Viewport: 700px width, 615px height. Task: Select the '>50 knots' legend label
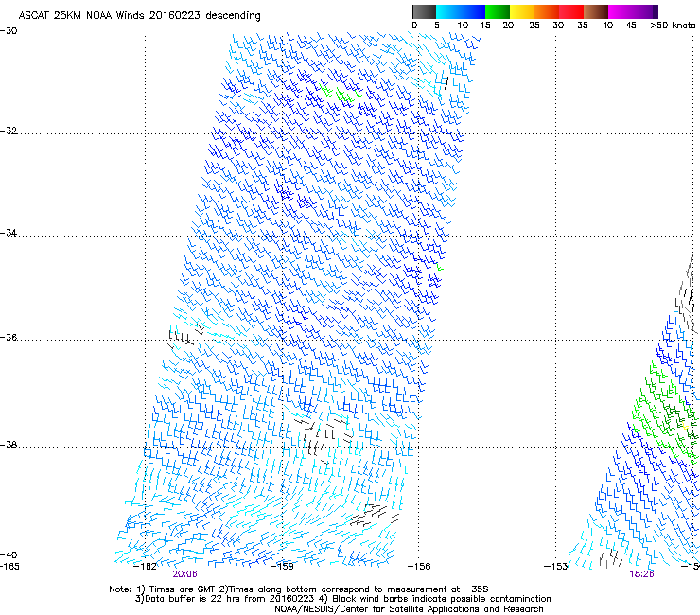click(x=673, y=25)
